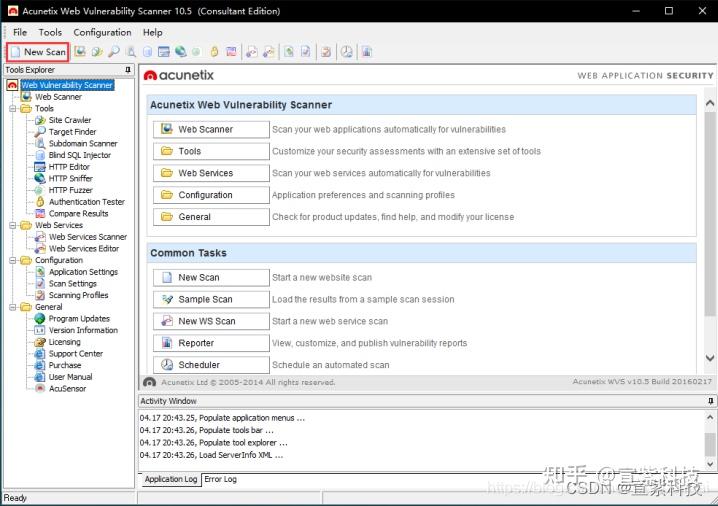
Task: Select AcuSensor in the tree
Action: tap(67, 389)
